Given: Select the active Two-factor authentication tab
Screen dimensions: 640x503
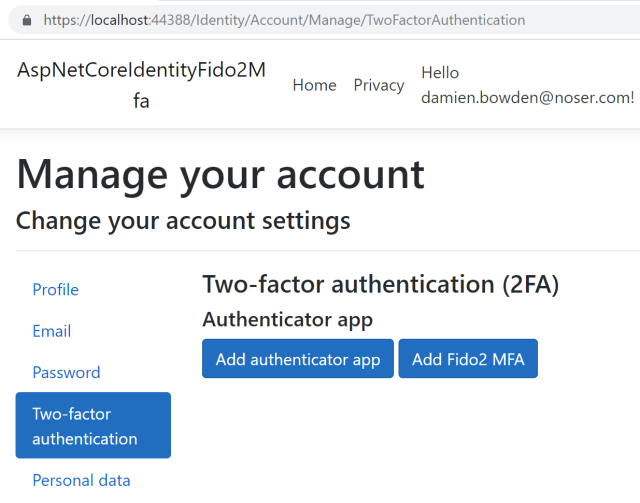Looking at the screenshot, I should tap(93, 426).
